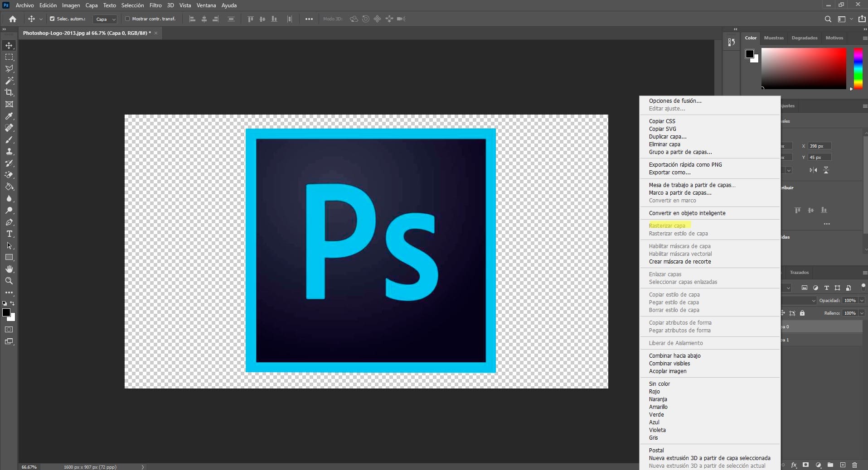The height and width of the screenshot is (470, 868).
Task: Enable Mostrar contr. transf. checkbox
Action: click(x=127, y=19)
